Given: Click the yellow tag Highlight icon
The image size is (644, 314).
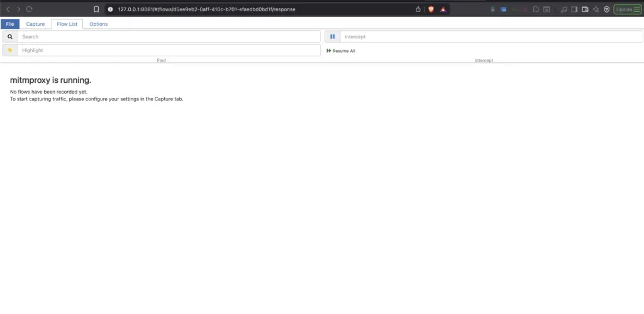Looking at the screenshot, I should tap(10, 50).
